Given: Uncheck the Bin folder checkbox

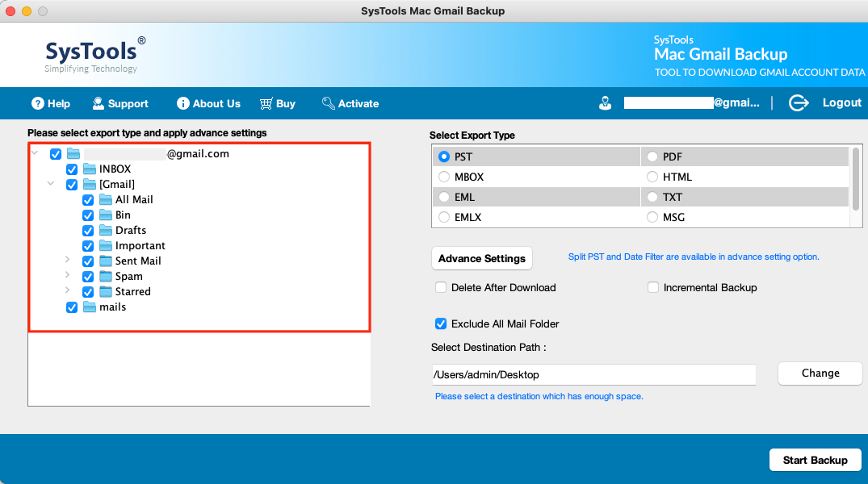Looking at the screenshot, I should (88, 215).
